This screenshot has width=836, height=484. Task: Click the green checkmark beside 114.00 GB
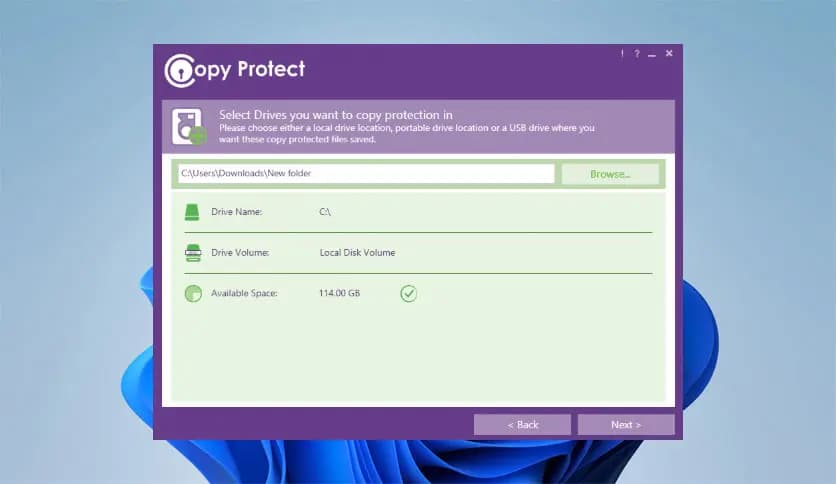[408, 293]
